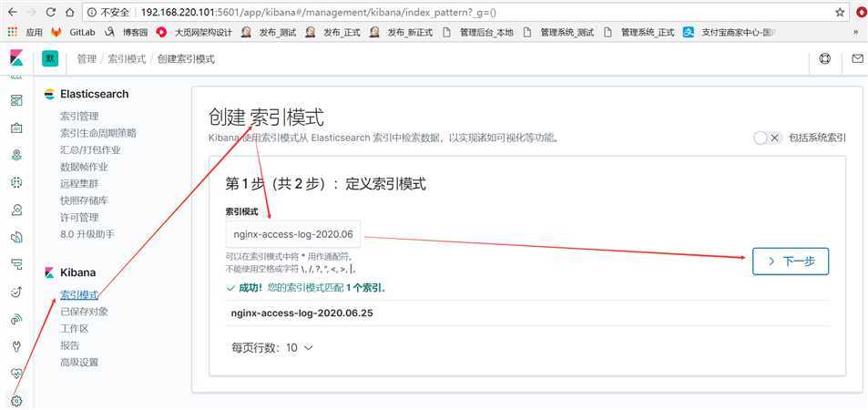Open the Maps pin icon in sidebar
This screenshot has width=868, height=410.
point(16,155)
